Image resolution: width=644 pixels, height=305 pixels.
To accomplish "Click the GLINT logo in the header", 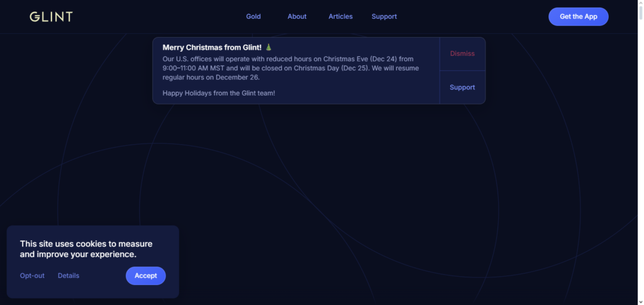I will point(51,17).
